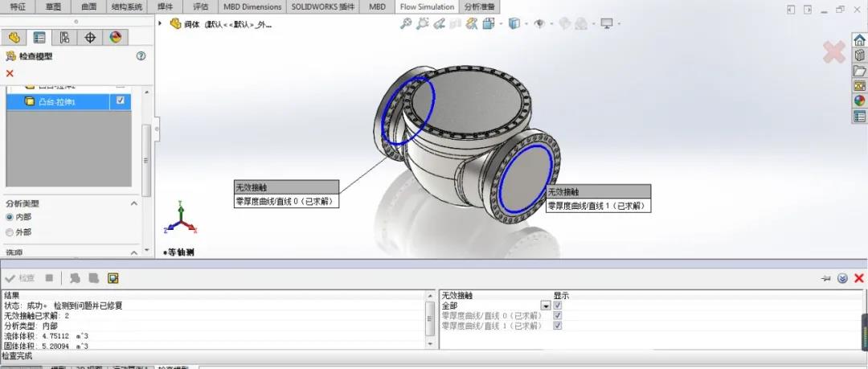
Task: Click the Zoom to Fit magnifier icon
Action: tap(406, 23)
